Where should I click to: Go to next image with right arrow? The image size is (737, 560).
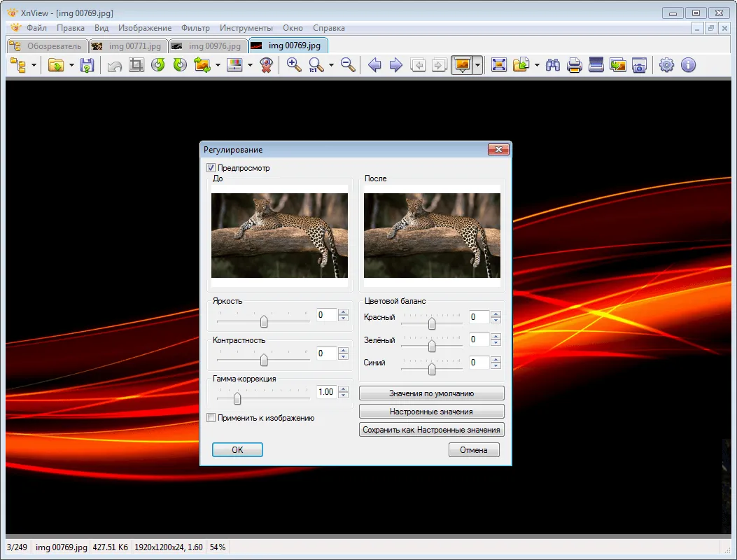396,65
